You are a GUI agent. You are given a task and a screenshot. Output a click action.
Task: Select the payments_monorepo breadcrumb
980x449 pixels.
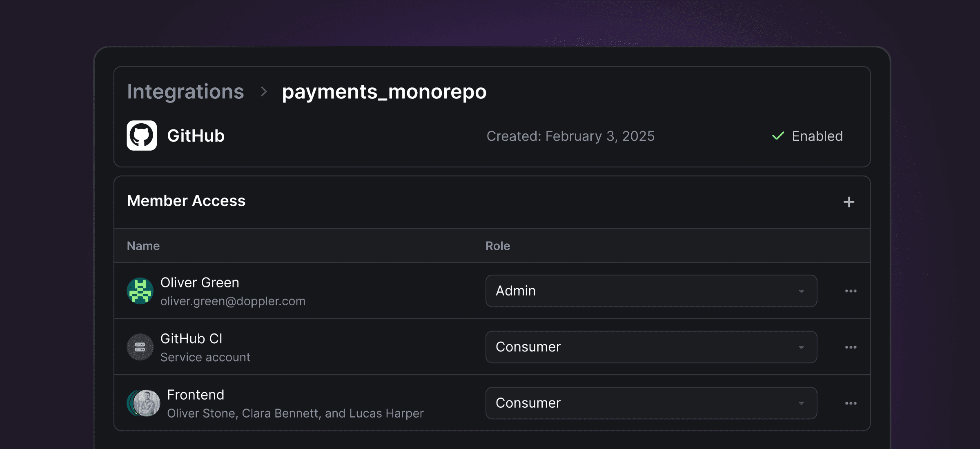(x=384, y=92)
